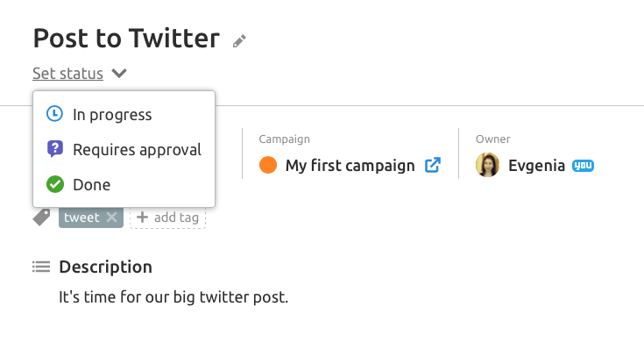Click the description text about twitter post

[173, 296]
